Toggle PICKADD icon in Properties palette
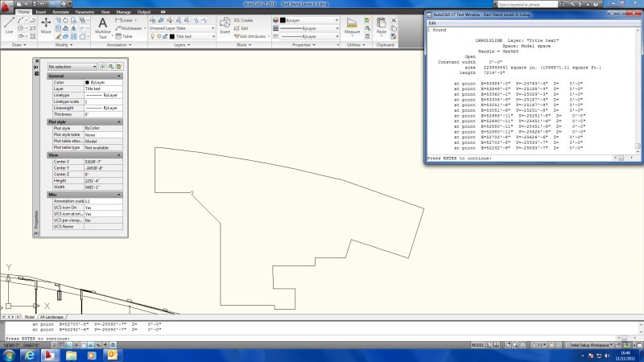The image size is (644, 362). [x=103, y=67]
